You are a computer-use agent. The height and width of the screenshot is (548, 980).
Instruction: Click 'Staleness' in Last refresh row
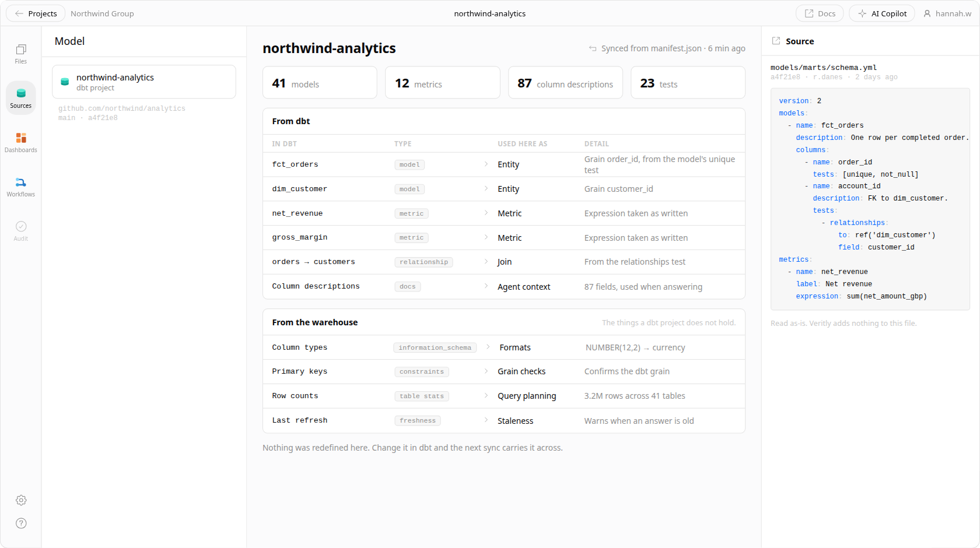(515, 421)
